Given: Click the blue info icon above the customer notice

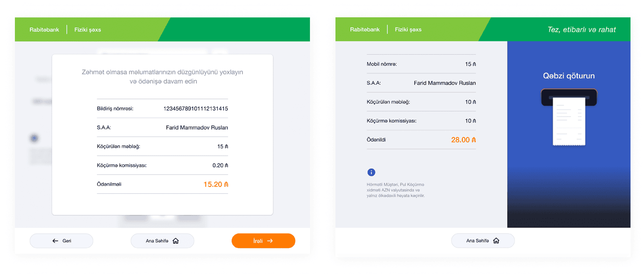Looking at the screenshot, I should point(371,172).
